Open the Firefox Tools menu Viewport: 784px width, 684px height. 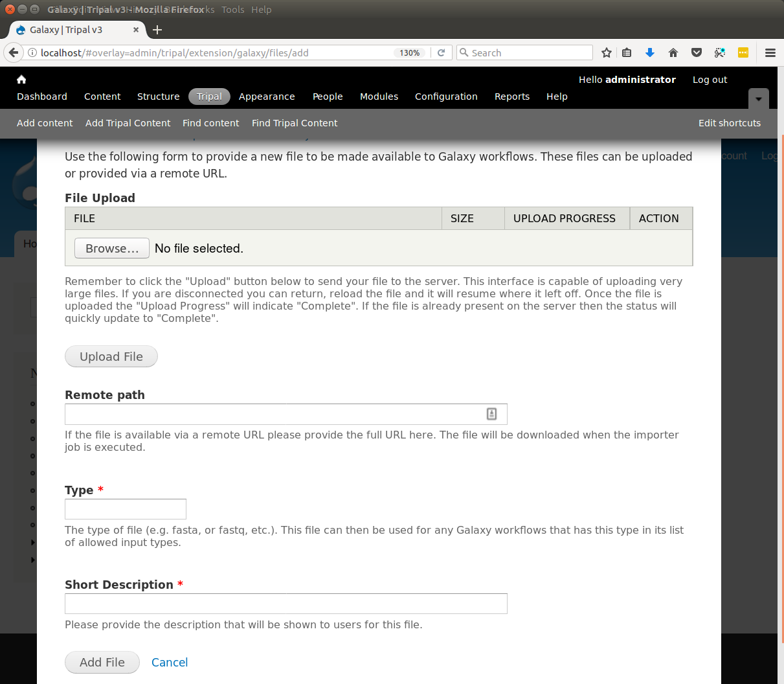click(233, 10)
